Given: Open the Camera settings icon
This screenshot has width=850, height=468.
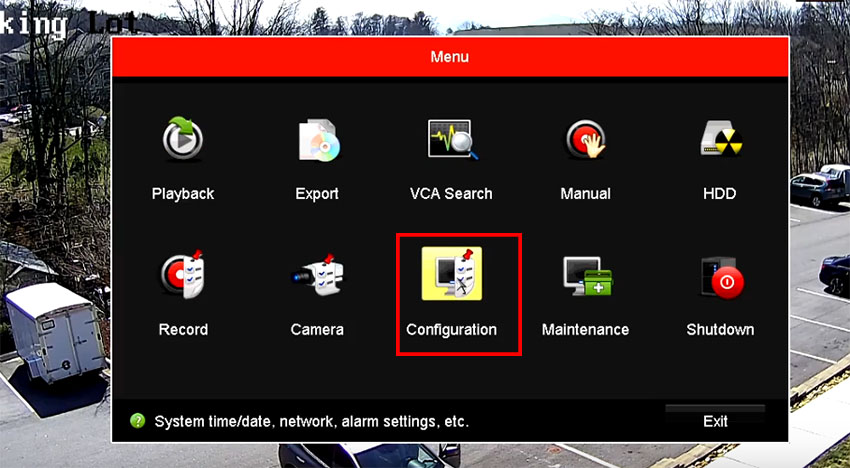Looking at the screenshot, I should coord(318,274).
